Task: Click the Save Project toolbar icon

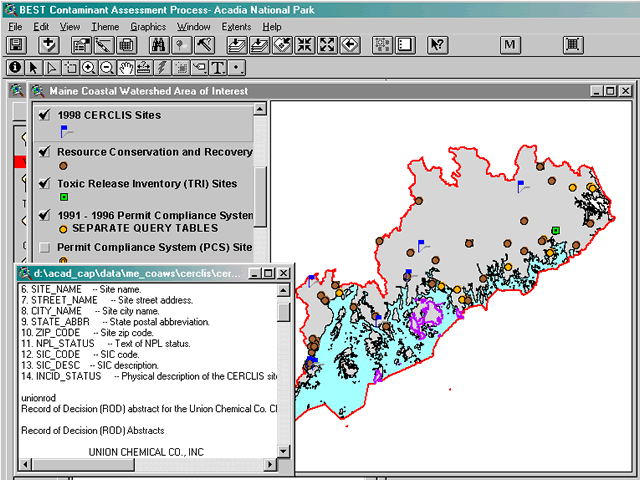Action: pyautogui.click(x=16, y=45)
